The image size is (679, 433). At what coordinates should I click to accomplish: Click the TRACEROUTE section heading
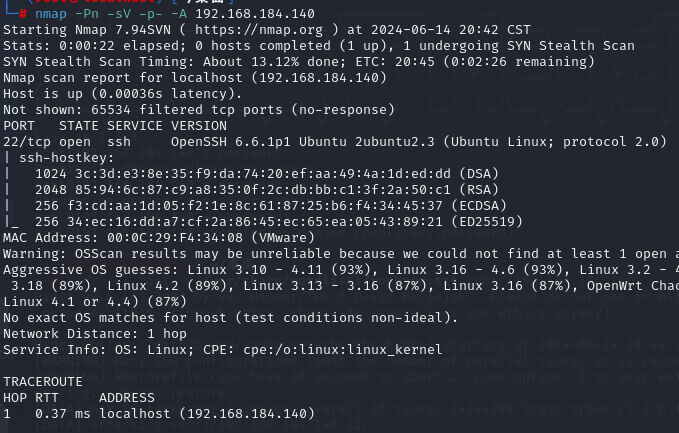(x=43, y=382)
